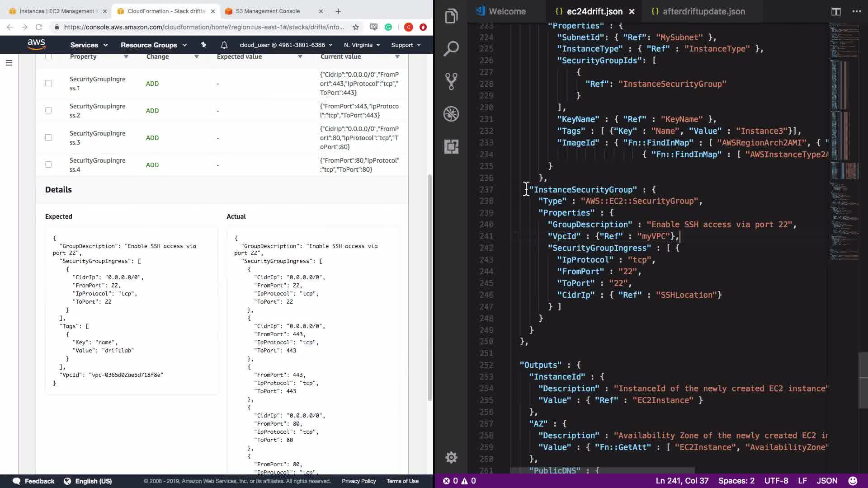Open the N. Virginia region selector
The width and height of the screenshot is (868, 488).
pyautogui.click(x=361, y=45)
